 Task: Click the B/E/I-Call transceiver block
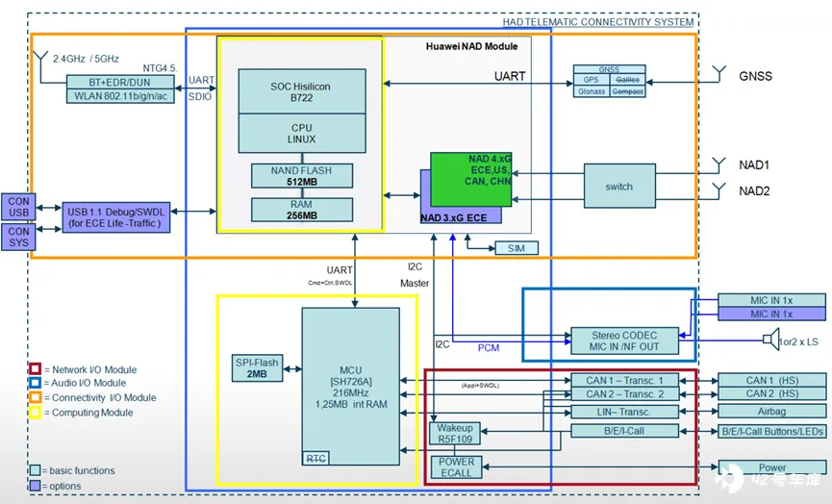(x=624, y=431)
